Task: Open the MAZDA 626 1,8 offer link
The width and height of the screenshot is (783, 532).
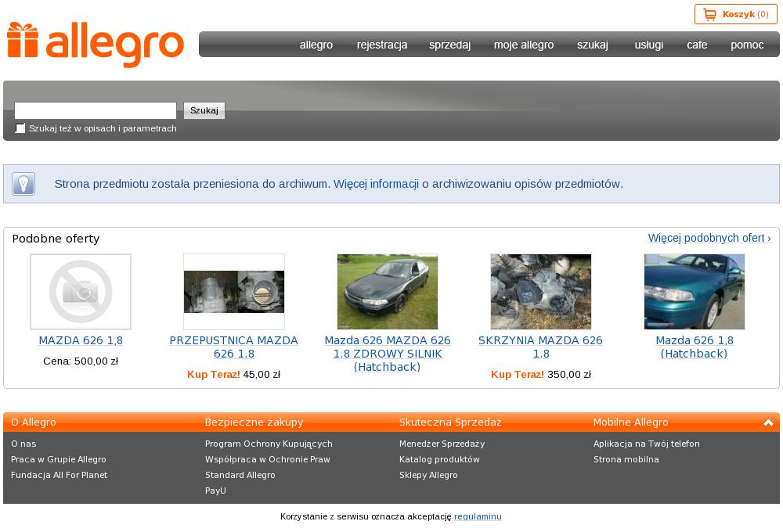Action: (x=81, y=340)
